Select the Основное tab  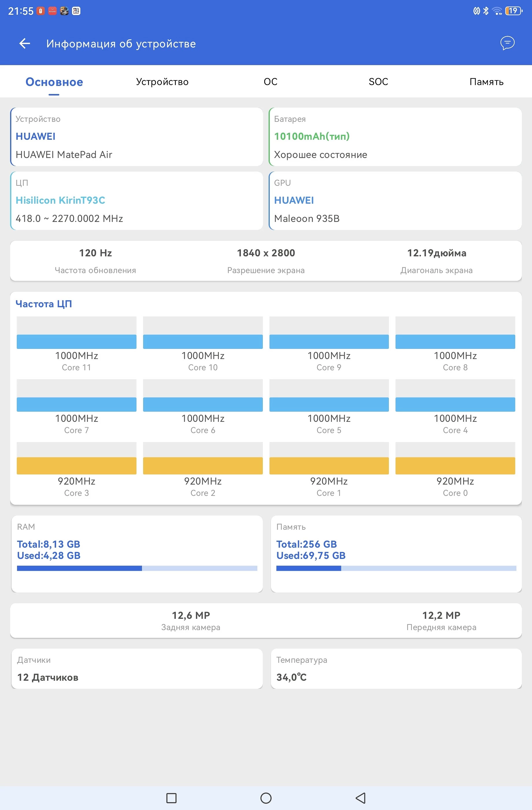click(x=54, y=82)
